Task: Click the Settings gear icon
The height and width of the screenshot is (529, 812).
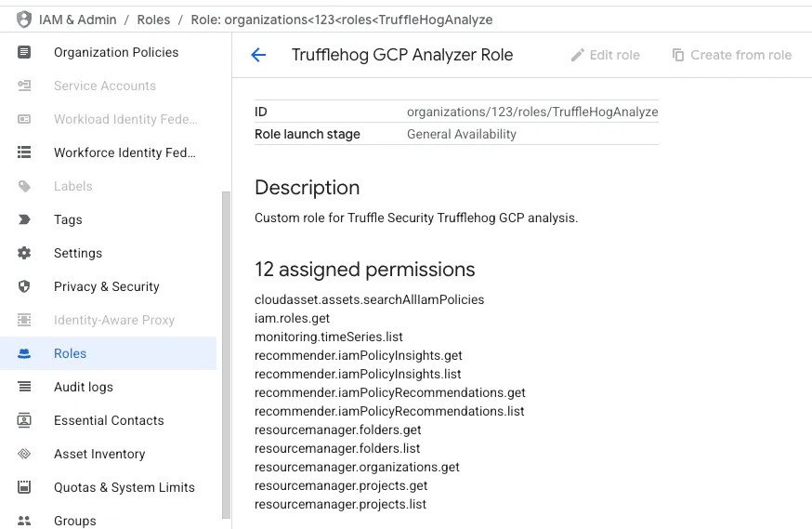Action: tap(24, 253)
